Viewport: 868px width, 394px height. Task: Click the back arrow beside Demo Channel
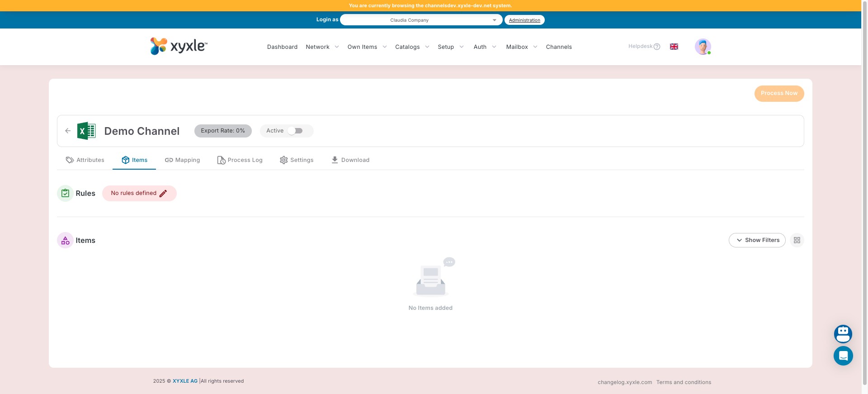[68, 131]
